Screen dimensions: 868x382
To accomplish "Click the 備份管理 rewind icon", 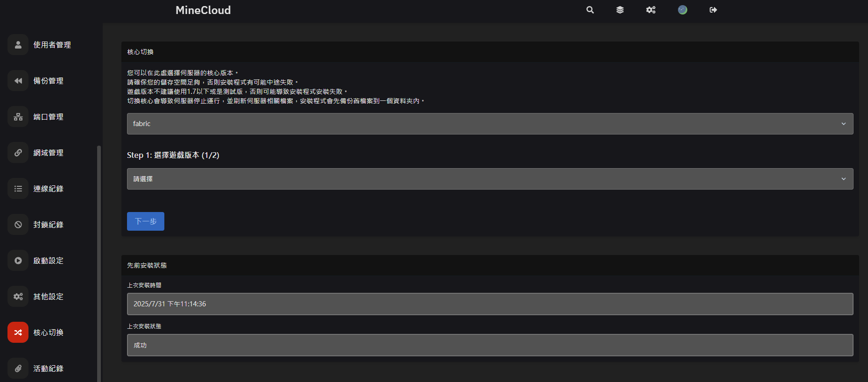I will coord(18,81).
